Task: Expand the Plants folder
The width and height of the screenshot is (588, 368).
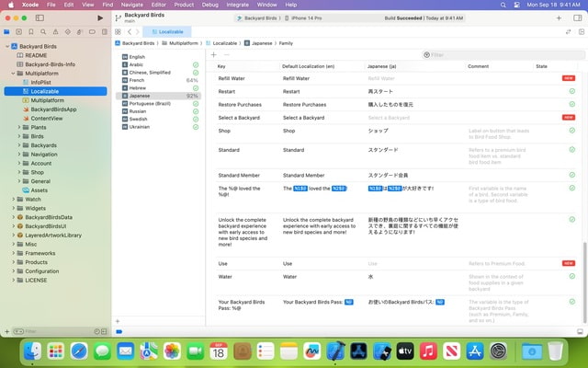Action: 20,127
